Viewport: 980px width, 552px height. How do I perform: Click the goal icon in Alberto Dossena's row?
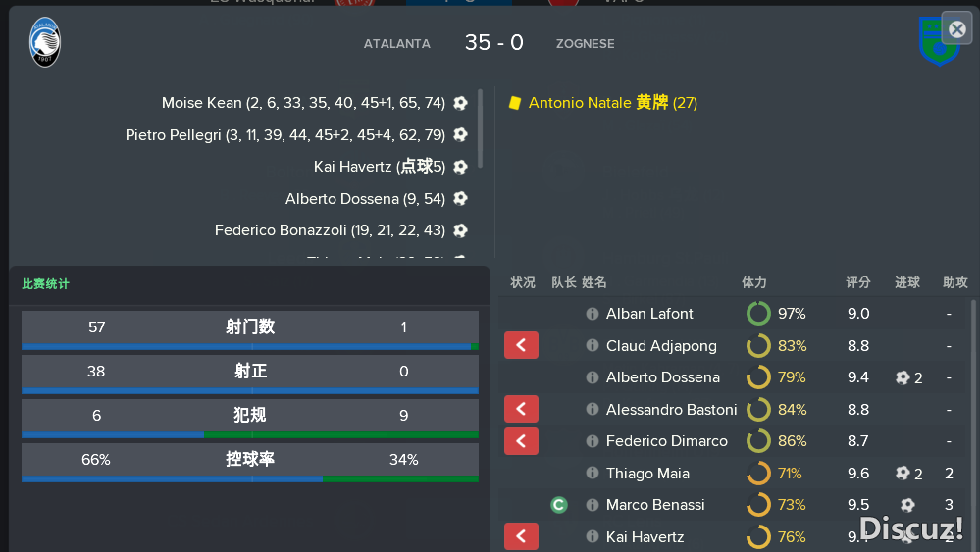click(x=902, y=377)
